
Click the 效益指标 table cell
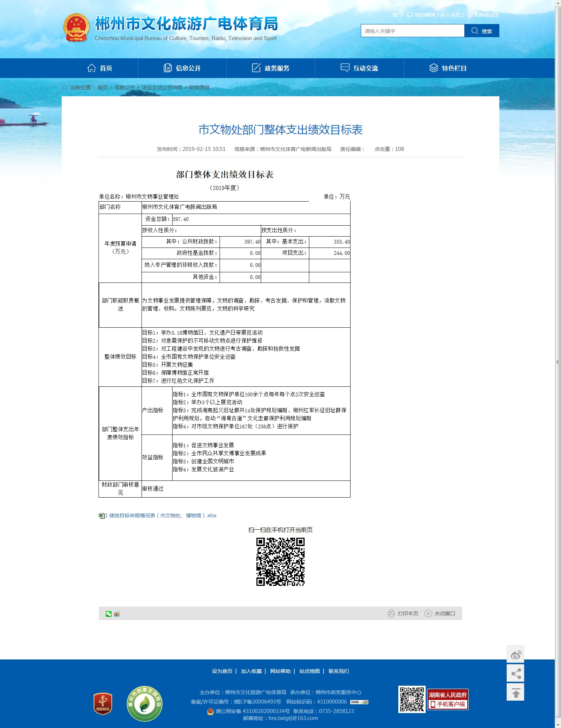(x=157, y=458)
